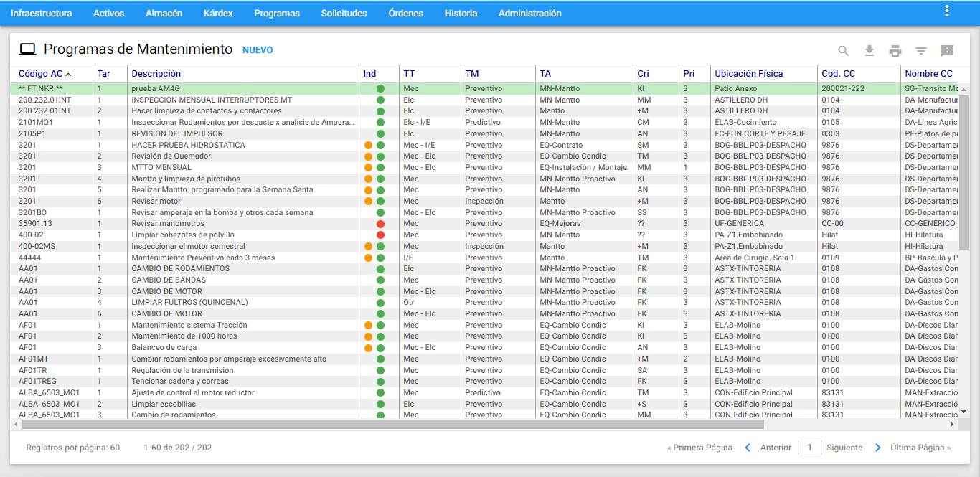Screen dimensions: 980x477
Task: Sort by Ind column header
Action: (369, 74)
